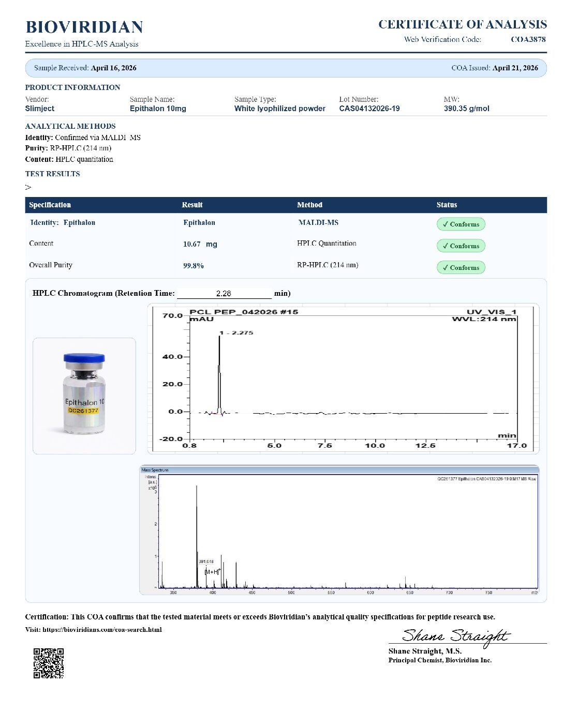Click the Overall Purity Conforms badge
The width and height of the screenshot is (563, 728).
coord(461,268)
